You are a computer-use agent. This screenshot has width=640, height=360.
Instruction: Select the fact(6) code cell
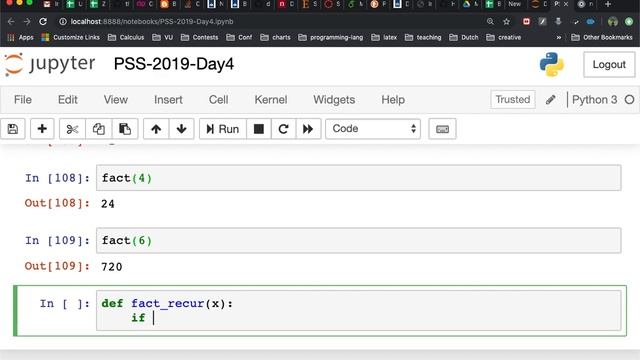(x=358, y=240)
